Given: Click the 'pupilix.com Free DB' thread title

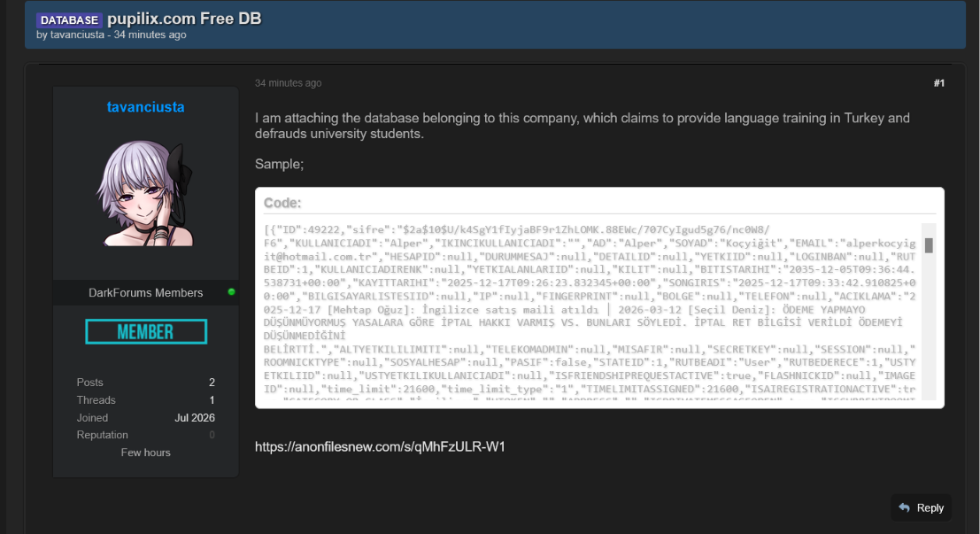Looking at the screenshot, I should coord(184,19).
